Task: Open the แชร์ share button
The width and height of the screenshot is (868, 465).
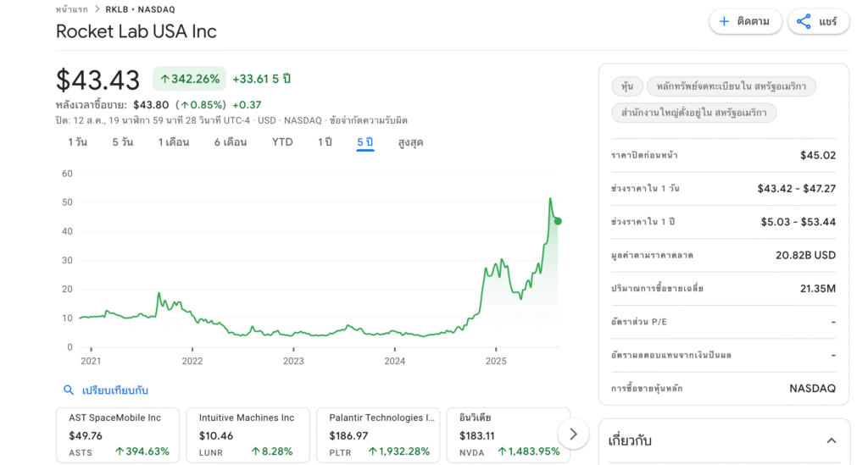Action: [x=818, y=21]
